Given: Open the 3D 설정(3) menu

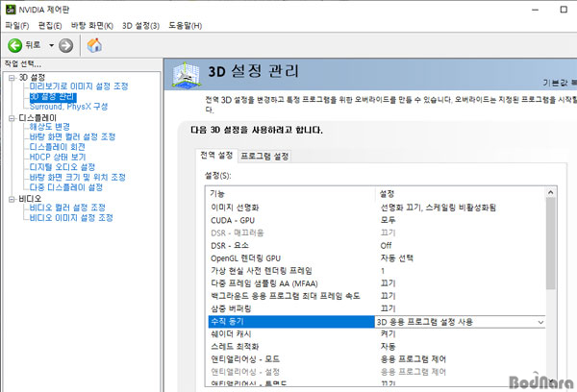Looking at the screenshot, I should coord(141,26).
